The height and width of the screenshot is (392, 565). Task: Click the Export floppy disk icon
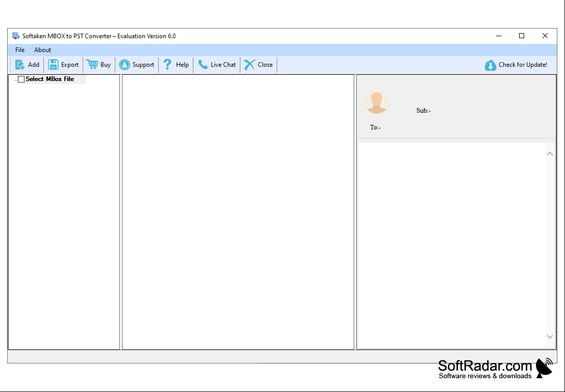point(53,65)
